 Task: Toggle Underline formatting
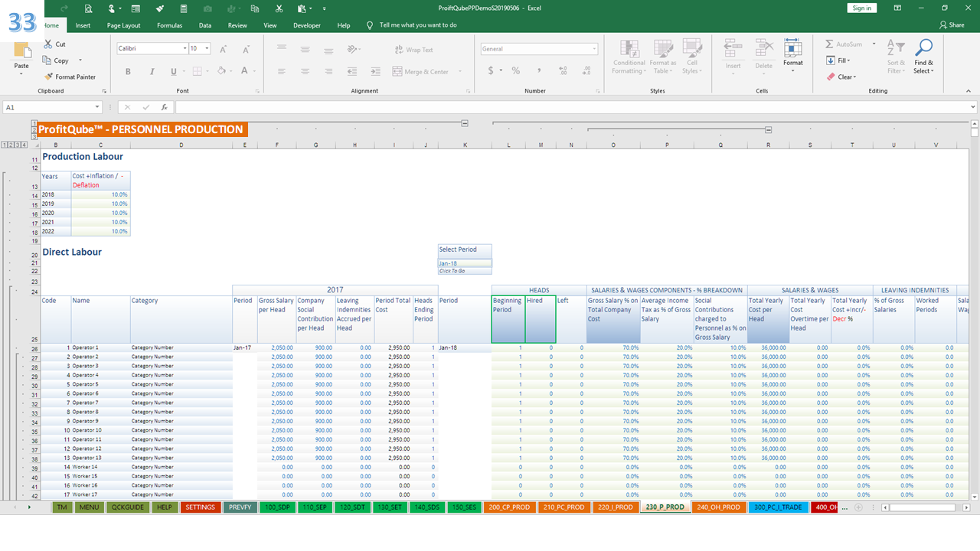[174, 71]
